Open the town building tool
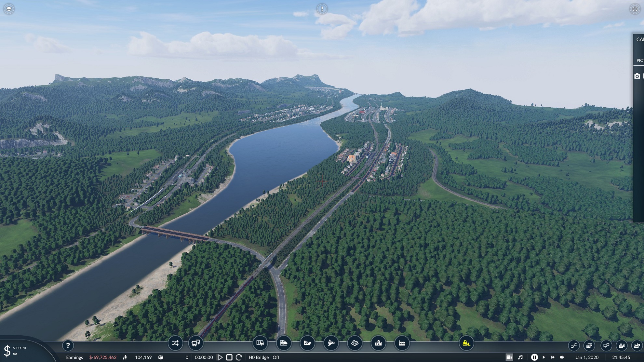 pyautogui.click(x=379, y=343)
